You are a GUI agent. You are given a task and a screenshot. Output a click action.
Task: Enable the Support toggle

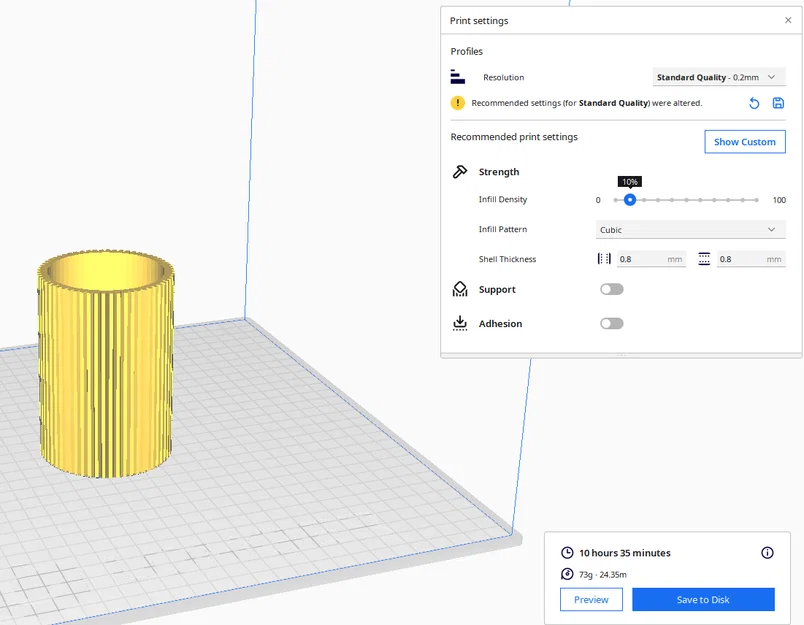point(612,289)
